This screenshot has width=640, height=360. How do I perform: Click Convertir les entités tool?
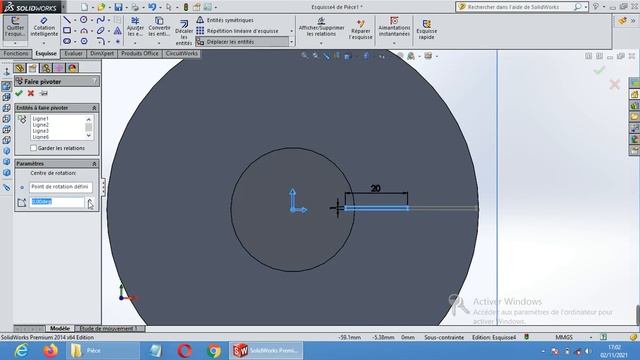click(159, 27)
